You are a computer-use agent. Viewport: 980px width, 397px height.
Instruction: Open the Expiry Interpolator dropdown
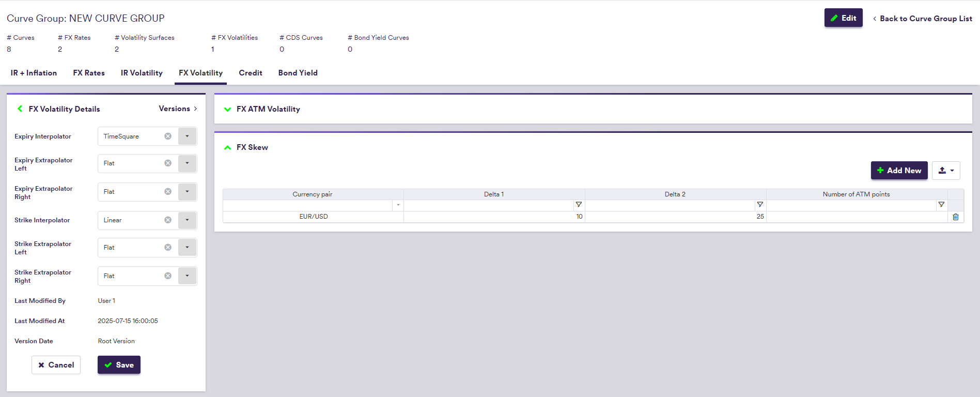187,136
